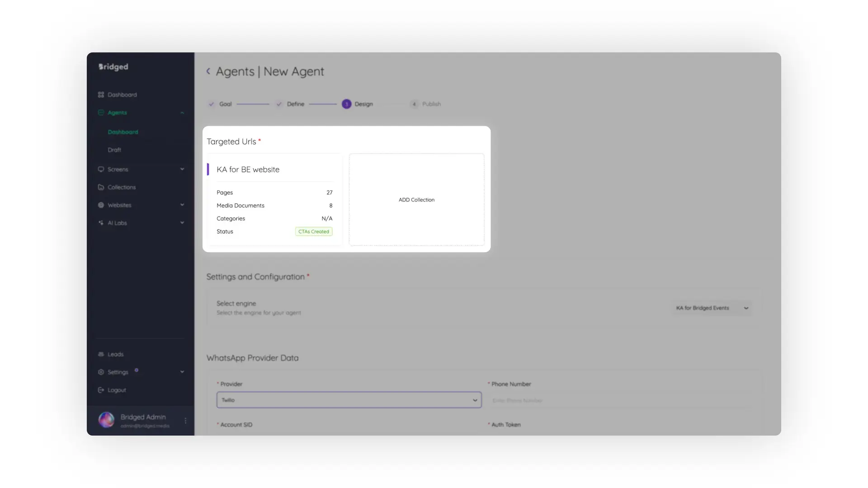Click the back arrow next to New Agent
The width and height of the screenshot is (868, 488).
208,71
